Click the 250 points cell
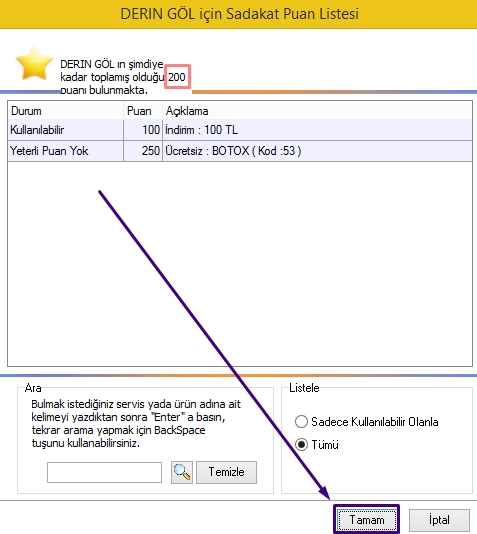Viewport: 477px width, 534px height. (143, 151)
